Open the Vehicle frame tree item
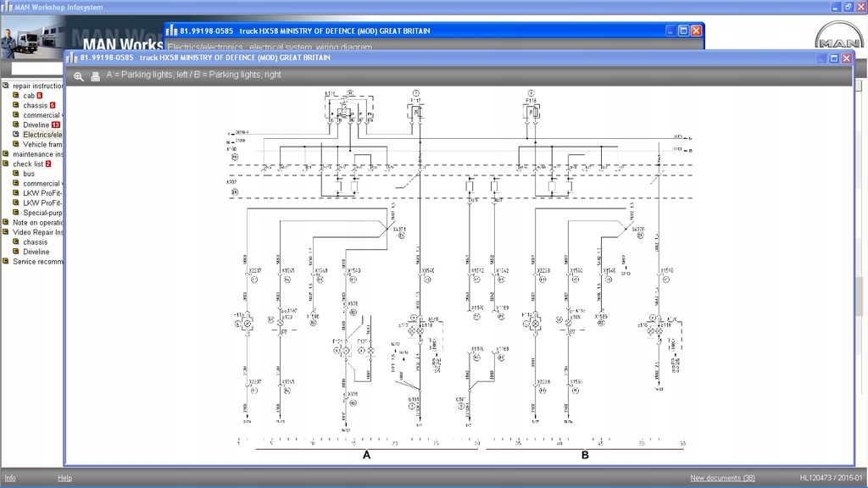868x488 pixels. tap(42, 144)
